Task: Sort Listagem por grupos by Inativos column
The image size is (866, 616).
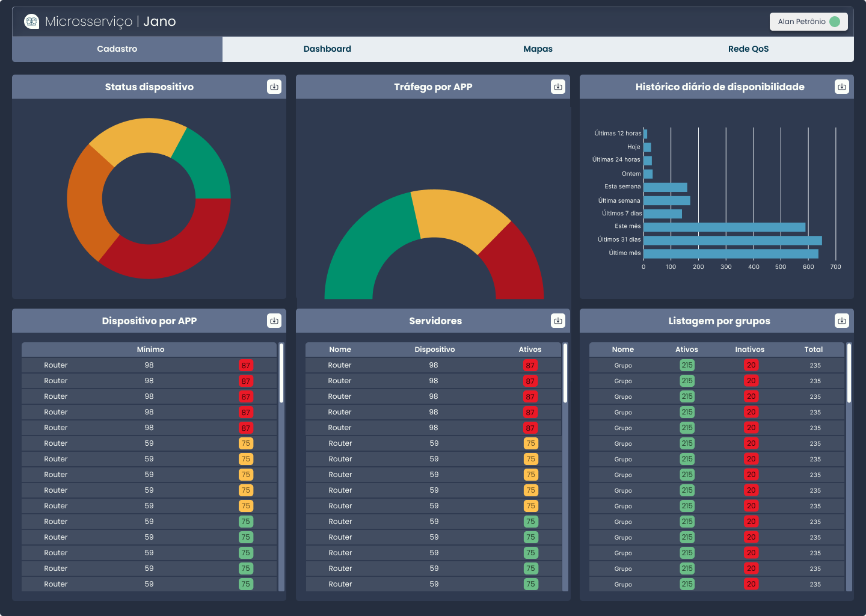Action: point(750,350)
